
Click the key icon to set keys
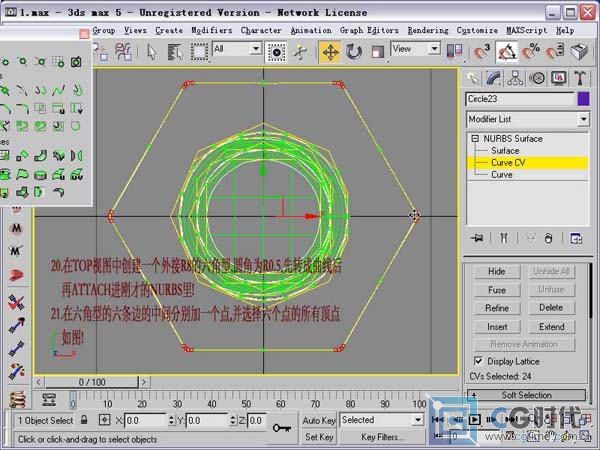click(x=282, y=427)
